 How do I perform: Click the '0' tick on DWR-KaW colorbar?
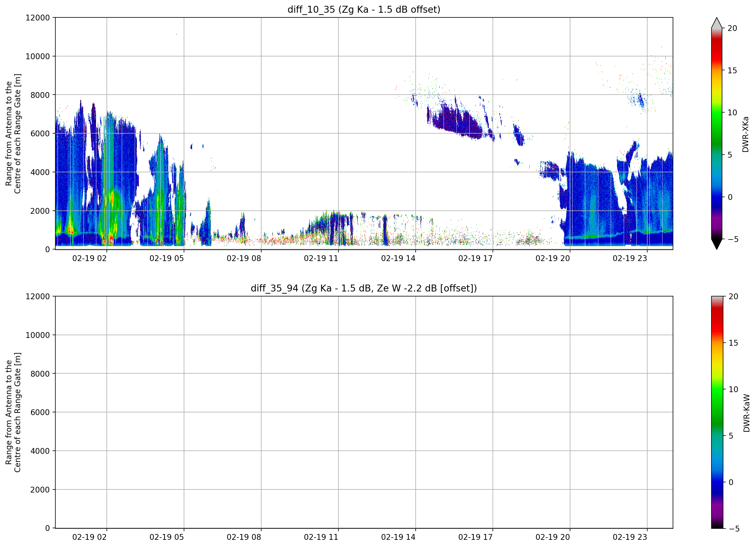pos(731,482)
